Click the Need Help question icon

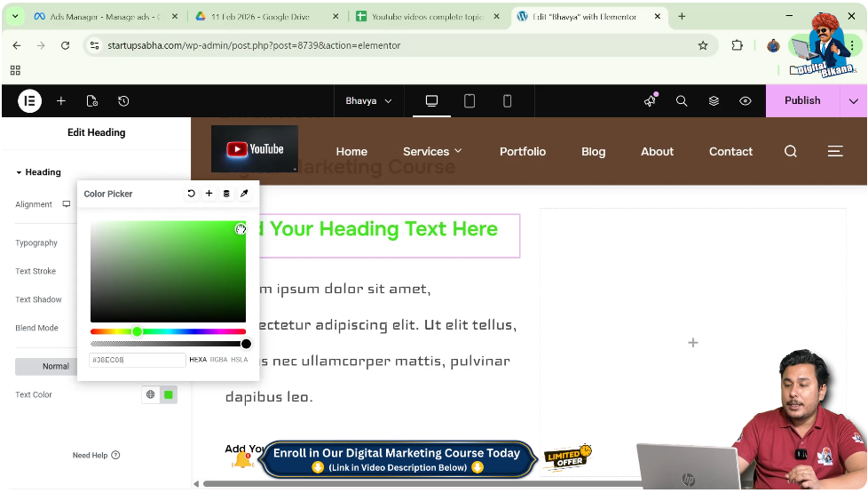coord(115,455)
